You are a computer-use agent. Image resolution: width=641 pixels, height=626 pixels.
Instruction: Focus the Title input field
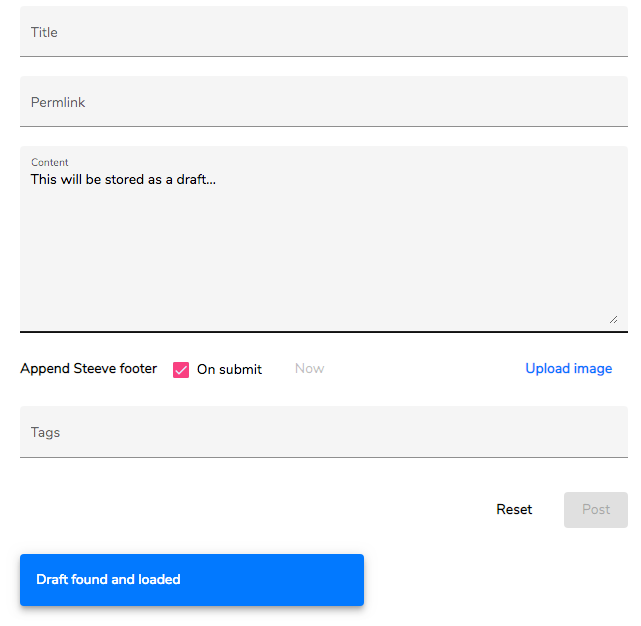(324, 32)
